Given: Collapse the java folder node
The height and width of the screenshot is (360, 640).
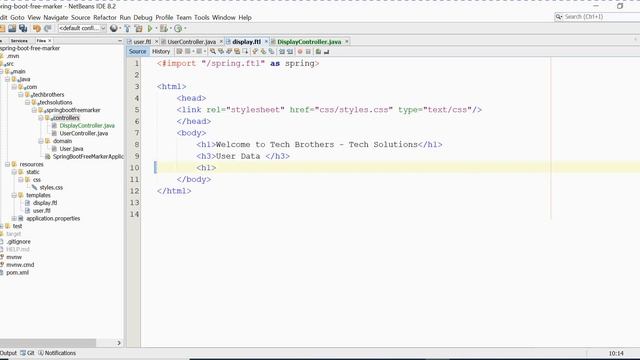Looking at the screenshot, I should tap(7, 79).
